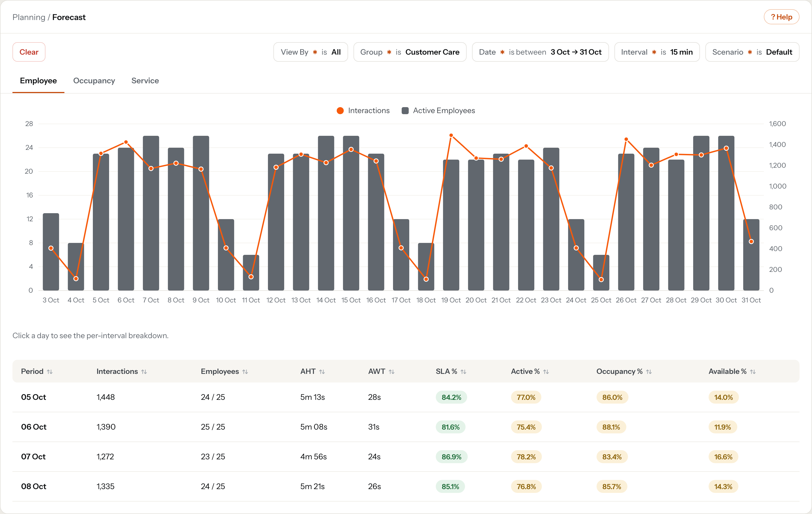Open the Scenario Default filter
Screen dimensions: 812x514
pos(752,52)
